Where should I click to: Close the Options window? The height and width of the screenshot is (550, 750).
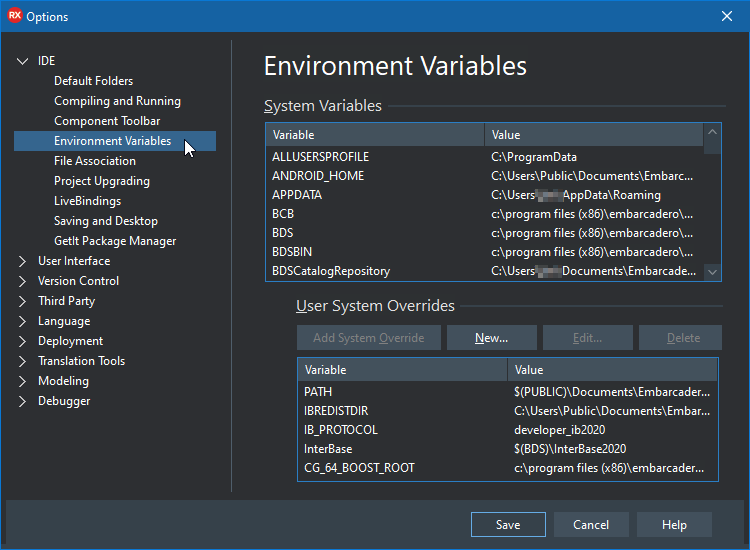[727, 16]
